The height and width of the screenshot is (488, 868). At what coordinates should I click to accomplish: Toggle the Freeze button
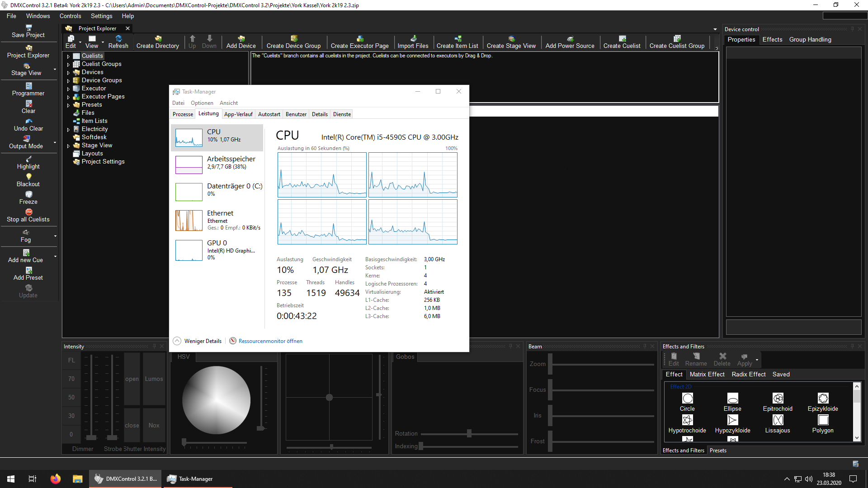(28, 194)
